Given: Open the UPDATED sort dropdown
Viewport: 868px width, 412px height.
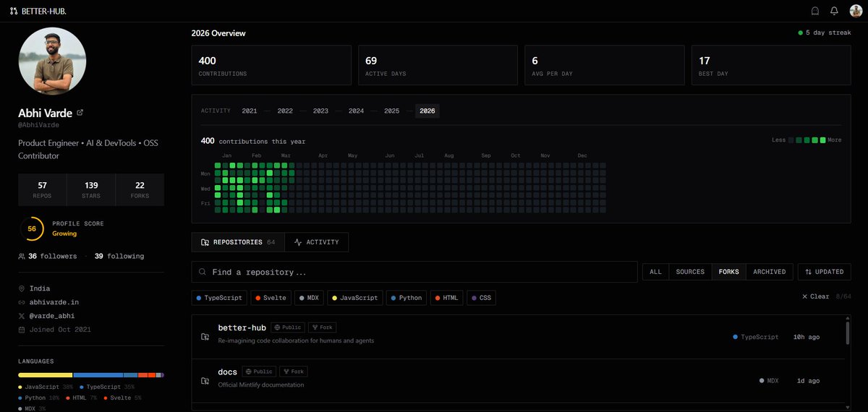Looking at the screenshot, I should click(825, 272).
